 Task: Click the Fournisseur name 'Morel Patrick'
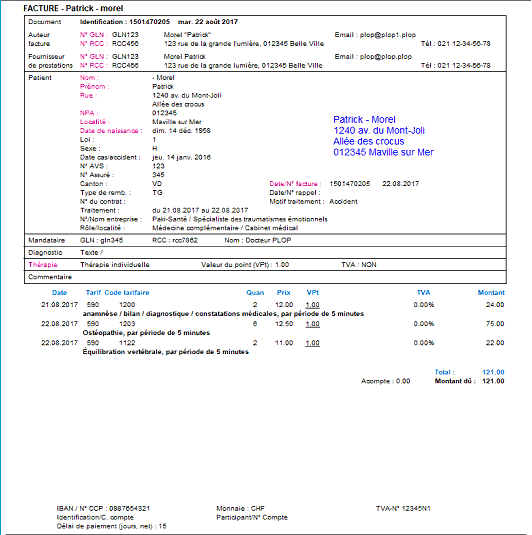185,57
